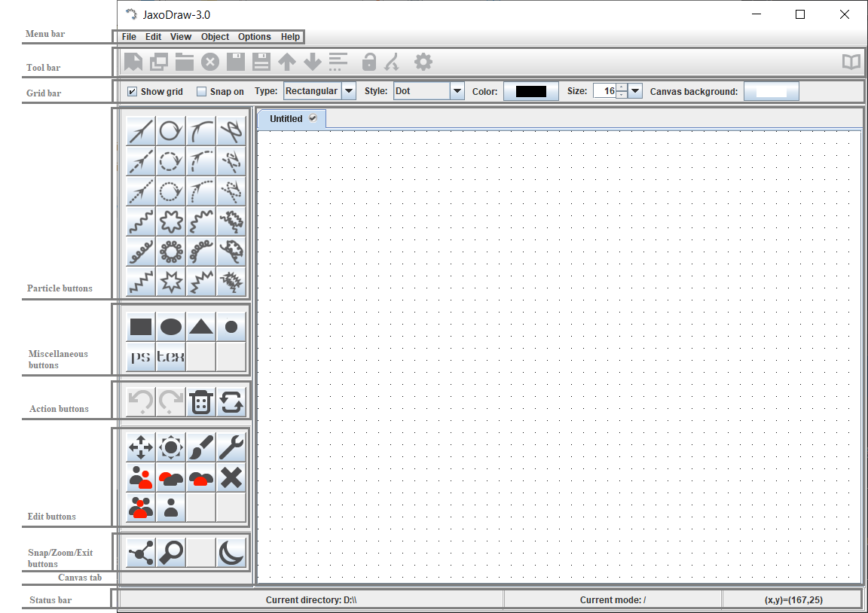
Task: Activate the paintbrush color tool
Action: click(200, 447)
